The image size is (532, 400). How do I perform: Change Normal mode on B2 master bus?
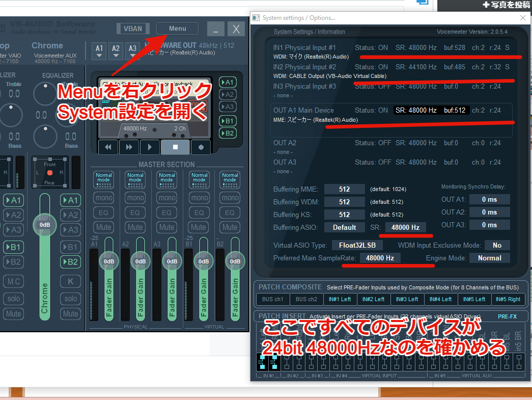coord(230,180)
